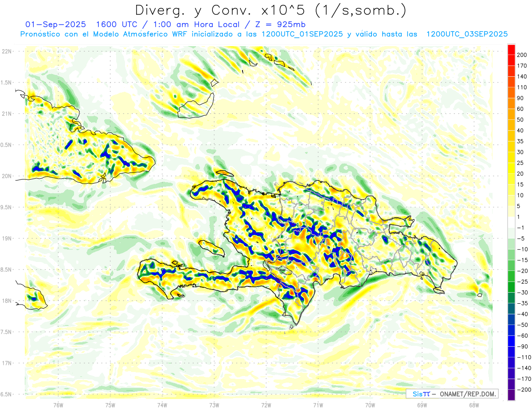Screen dimensions: 532x411
Task: Click the "-60" color scale value
Action: (x=523, y=336)
